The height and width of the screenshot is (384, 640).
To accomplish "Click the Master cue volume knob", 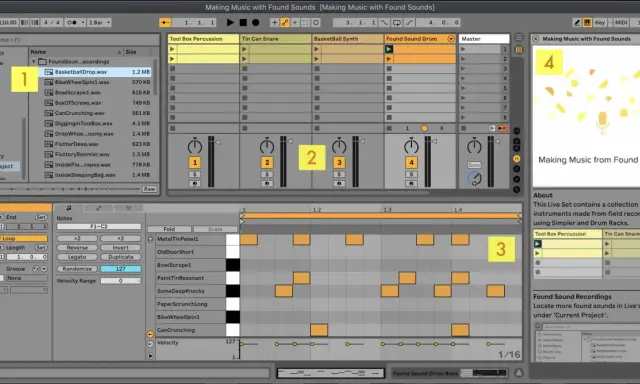I will coord(474,179).
